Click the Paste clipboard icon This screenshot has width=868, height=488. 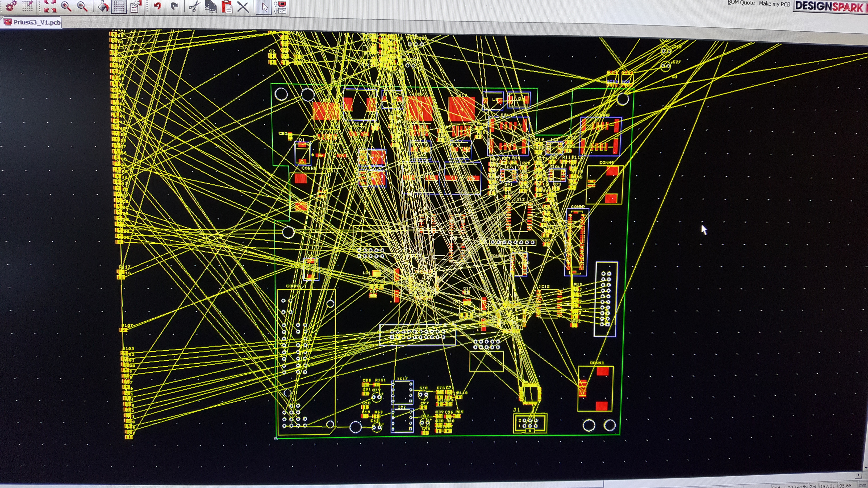[227, 6]
